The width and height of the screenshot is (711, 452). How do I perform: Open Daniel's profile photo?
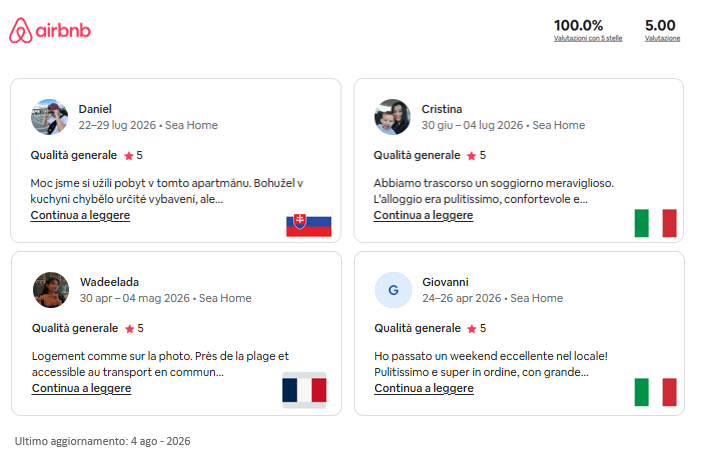coord(49,117)
